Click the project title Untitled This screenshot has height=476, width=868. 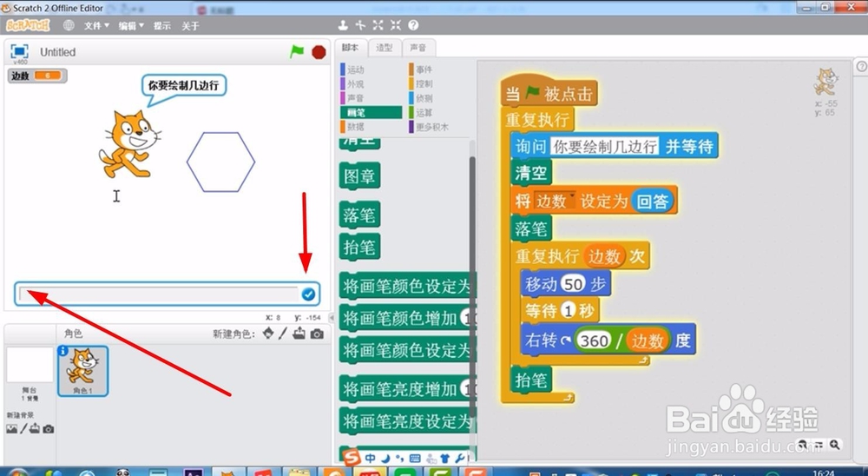[x=57, y=52]
